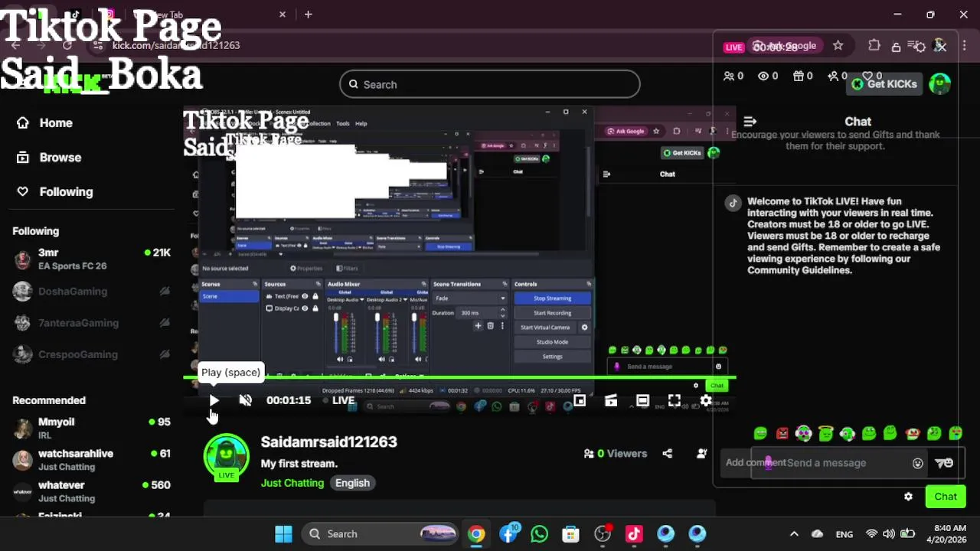Toggle theater mode on the video player
The width and height of the screenshot is (980, 551).
tap(642, 400)
